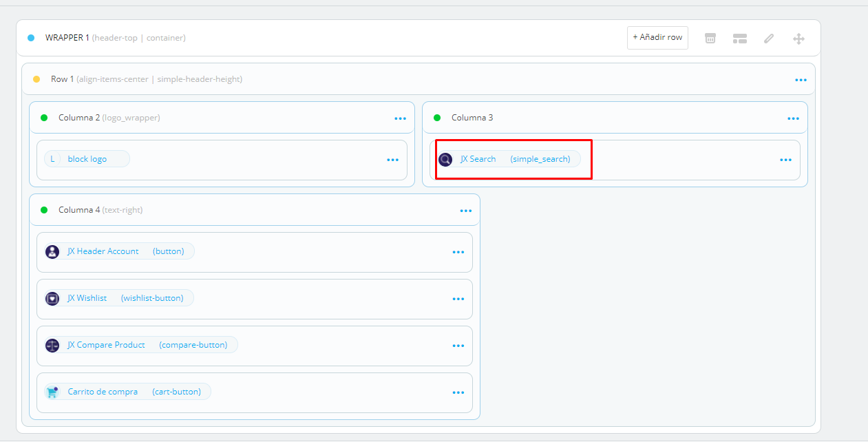Open Carrito de compra's three-dot menu

tap(458, 392)
